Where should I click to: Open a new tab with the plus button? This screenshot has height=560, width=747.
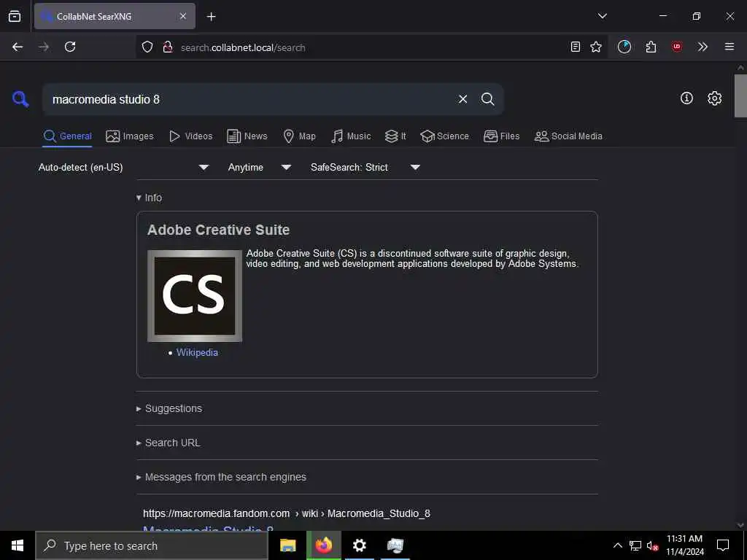click(x=212, y=17)
